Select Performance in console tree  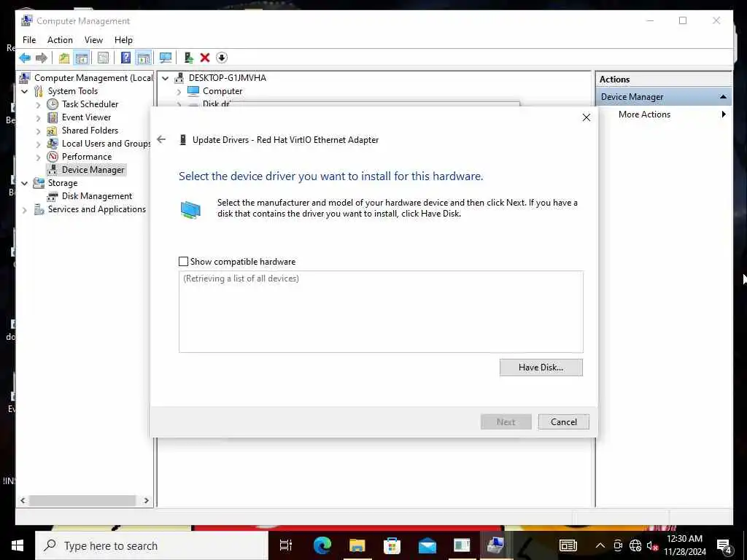pyautogui.click(x=87, y=157)
